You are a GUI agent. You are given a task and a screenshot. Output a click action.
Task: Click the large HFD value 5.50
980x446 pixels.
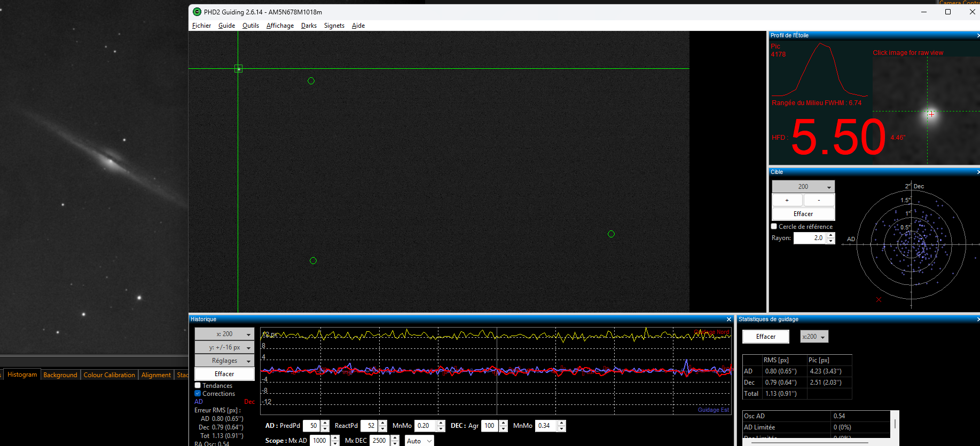[x=838, y=138]
